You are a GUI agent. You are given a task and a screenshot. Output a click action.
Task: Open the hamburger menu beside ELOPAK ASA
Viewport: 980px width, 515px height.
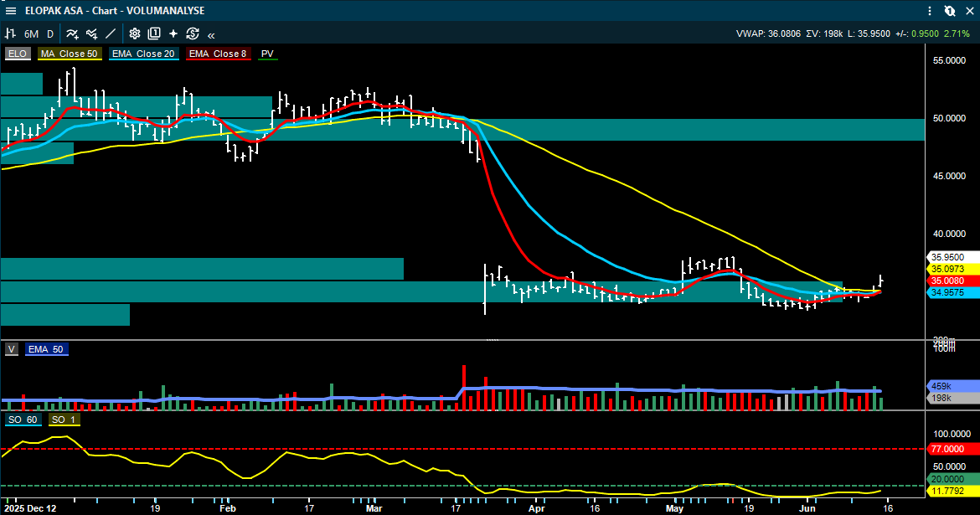pyautogui.click(x=11, y=11)
